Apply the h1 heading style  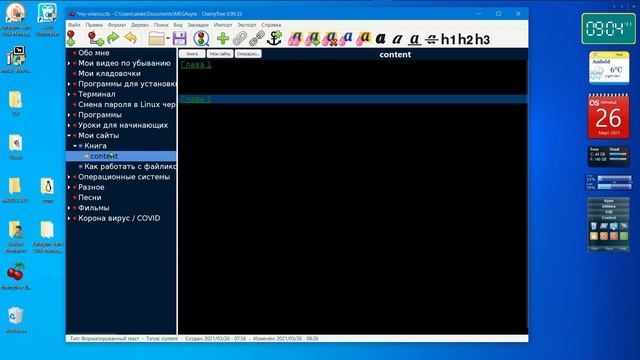[449, 40]
